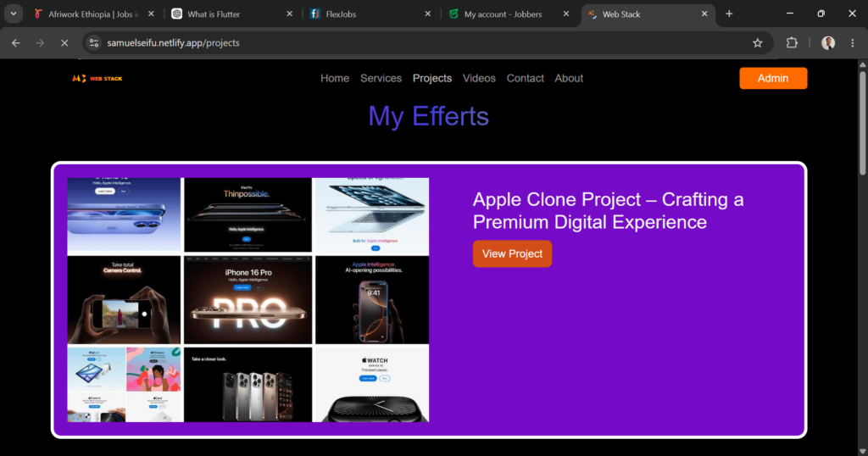The image size is (868, 456).
Task: Click the Apple Clone Project title text
Action: coord(608,210)
